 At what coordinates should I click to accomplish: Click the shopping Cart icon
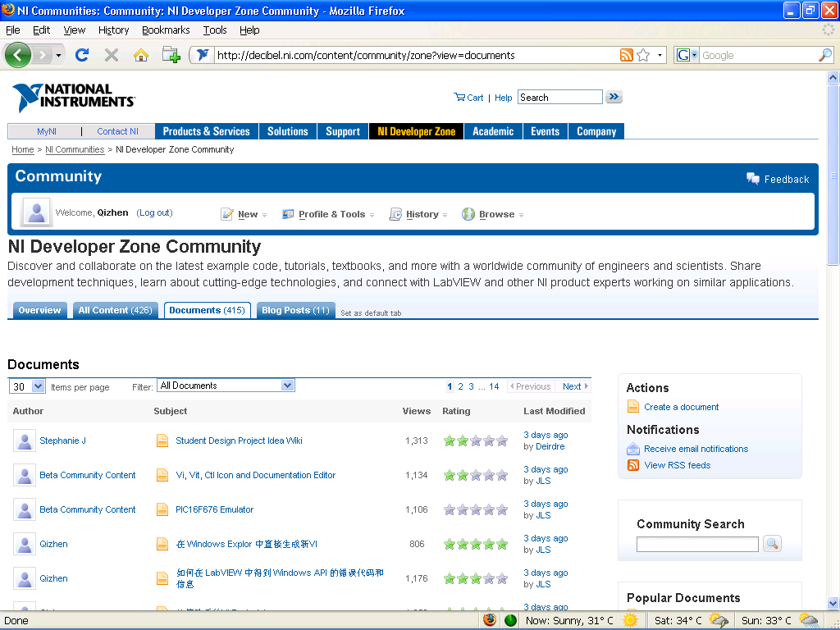tap(459, 97)
